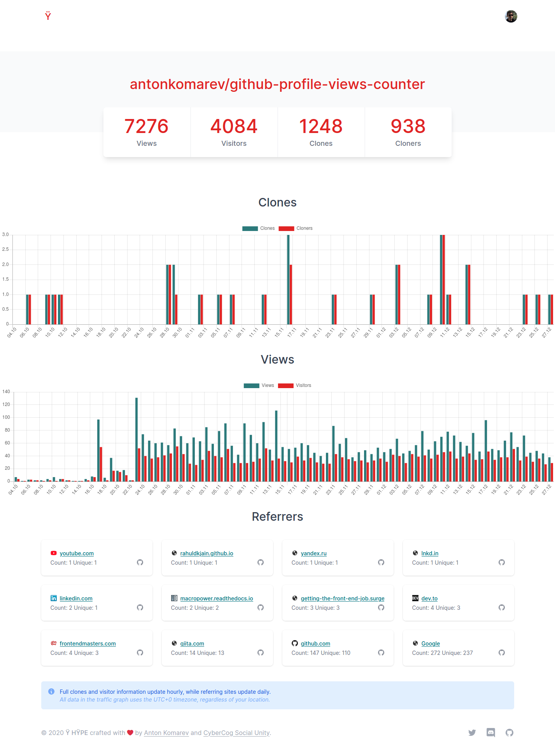Open yandex.ru referrer link

(313, 553)
